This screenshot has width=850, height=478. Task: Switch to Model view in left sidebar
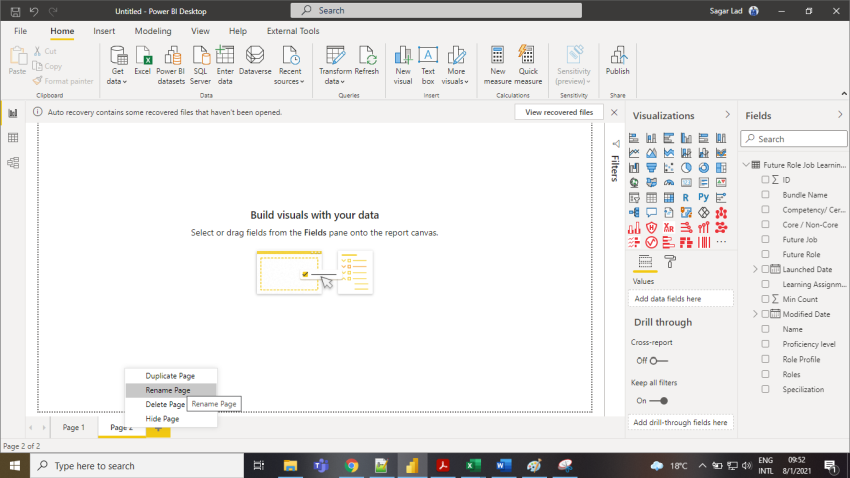coord(13,163)
